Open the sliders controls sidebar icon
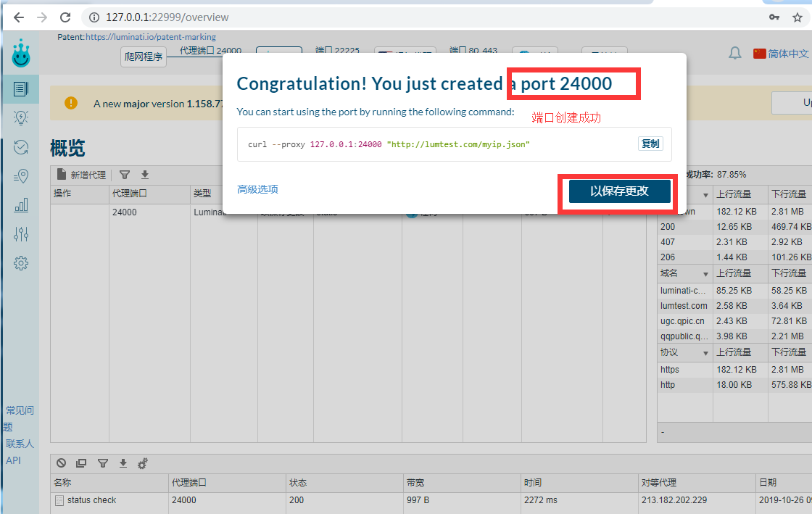This screenshot has height=514, width=812. pyautogui.click(x=21, y=234)
